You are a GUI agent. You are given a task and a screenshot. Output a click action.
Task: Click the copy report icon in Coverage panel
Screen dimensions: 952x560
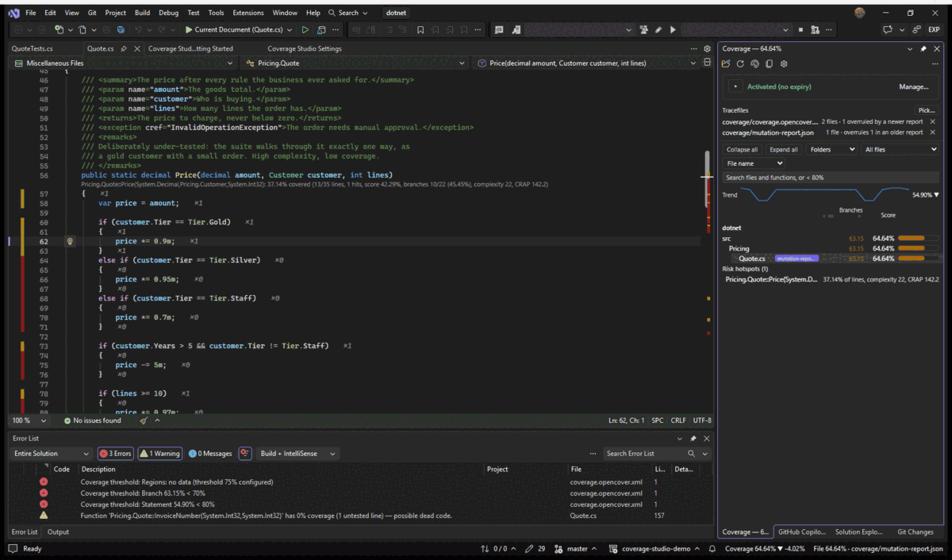(770, 63)
